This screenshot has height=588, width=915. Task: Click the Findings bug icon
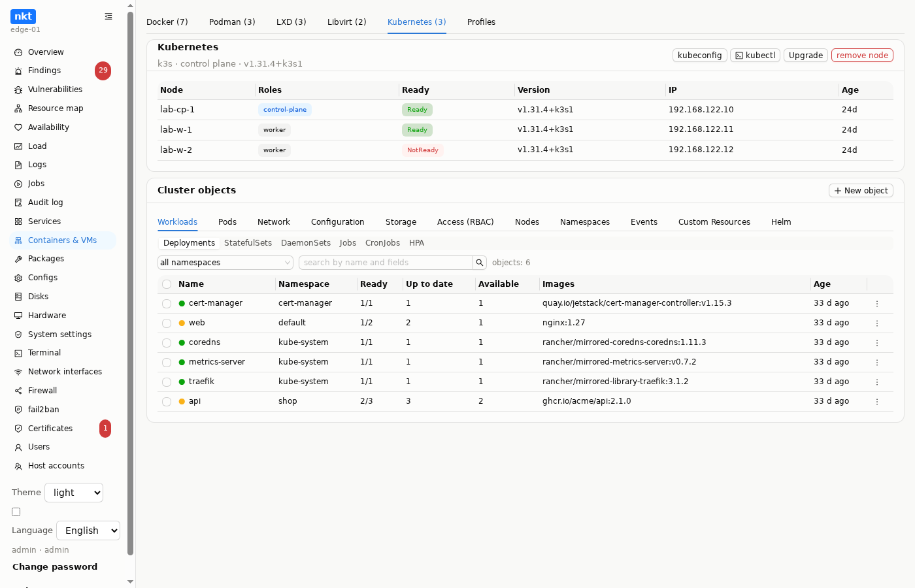coord(18,71)
